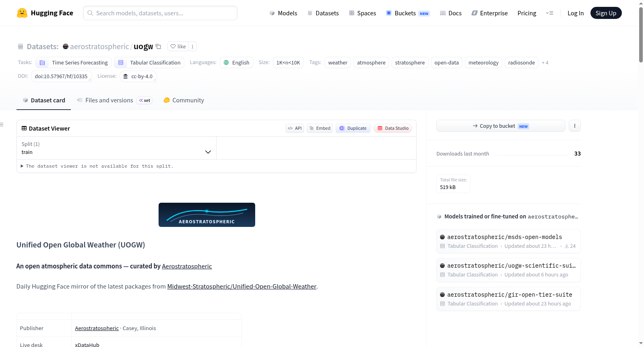644x347 pixels.
Task: Open Midwest-Stratospheric/Unified-Open-Global-Weather link
Action: (242, 287)
